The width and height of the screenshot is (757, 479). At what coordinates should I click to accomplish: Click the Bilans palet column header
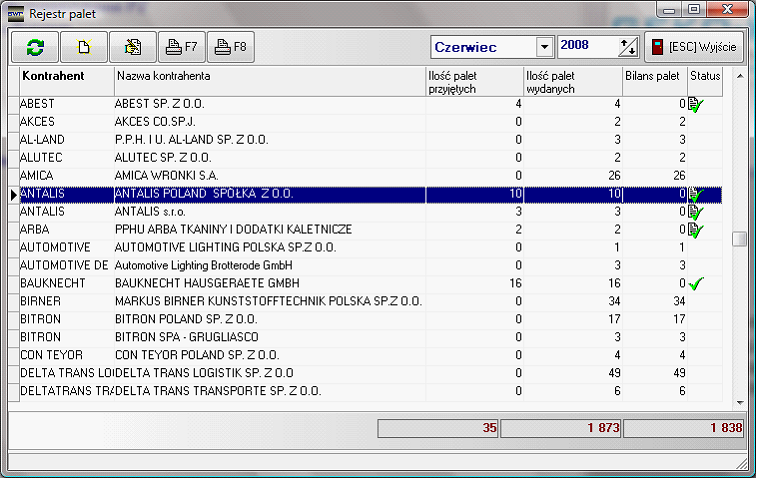(x=654, y=77)
